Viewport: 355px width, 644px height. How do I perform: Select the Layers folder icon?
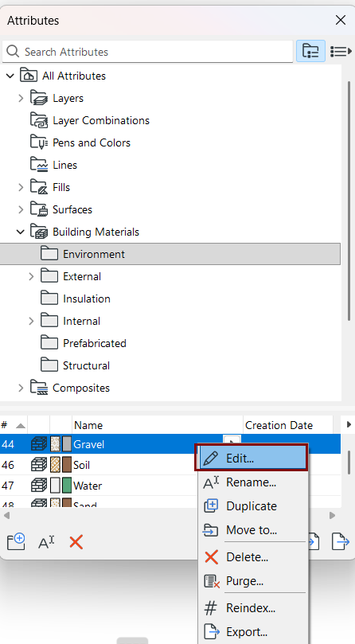(39, 98)
